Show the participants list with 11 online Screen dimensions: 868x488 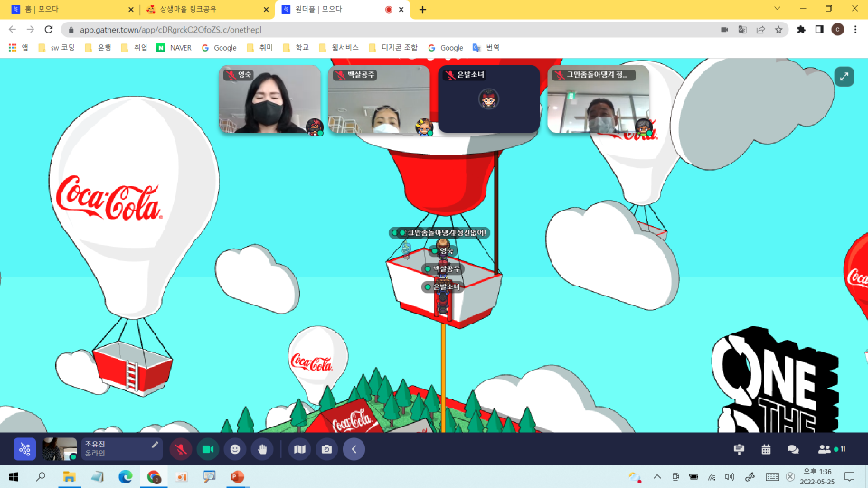click(x=832, y=449)
